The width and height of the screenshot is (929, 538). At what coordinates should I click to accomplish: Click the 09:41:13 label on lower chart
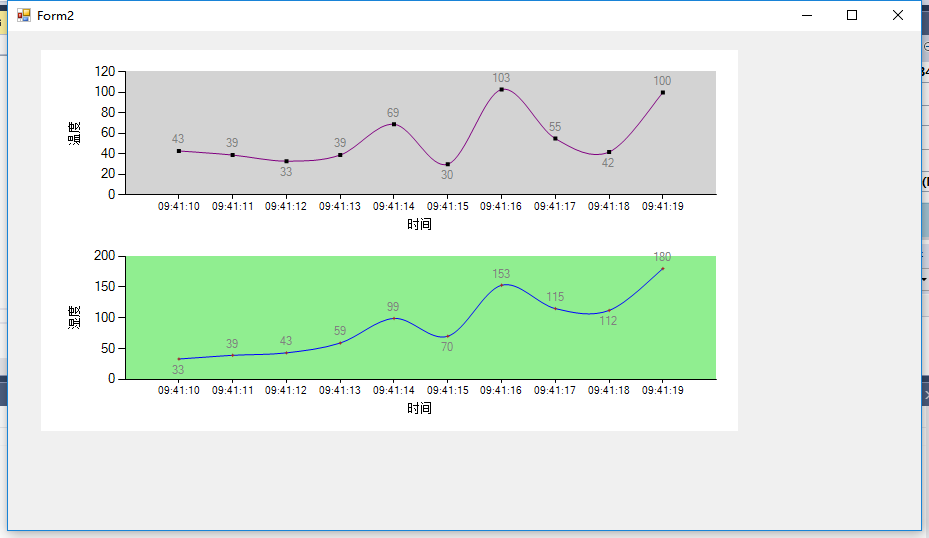click(x=339, y=390)
